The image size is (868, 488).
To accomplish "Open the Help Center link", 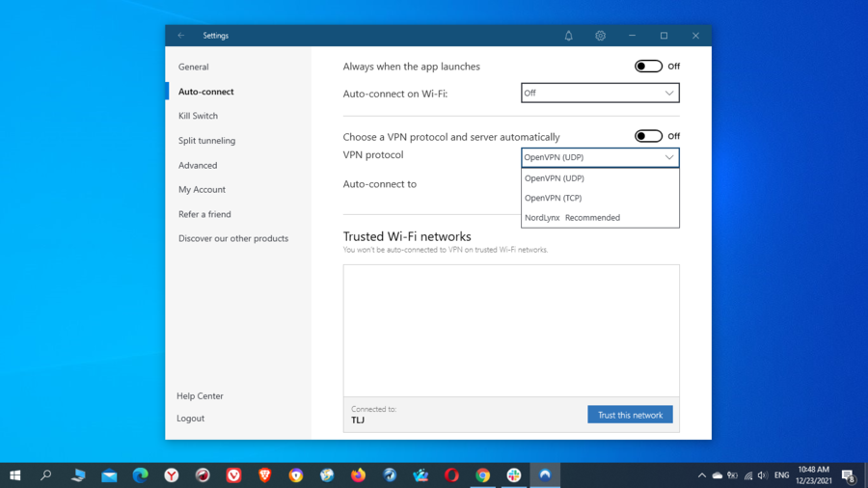I will coord(200,396).
